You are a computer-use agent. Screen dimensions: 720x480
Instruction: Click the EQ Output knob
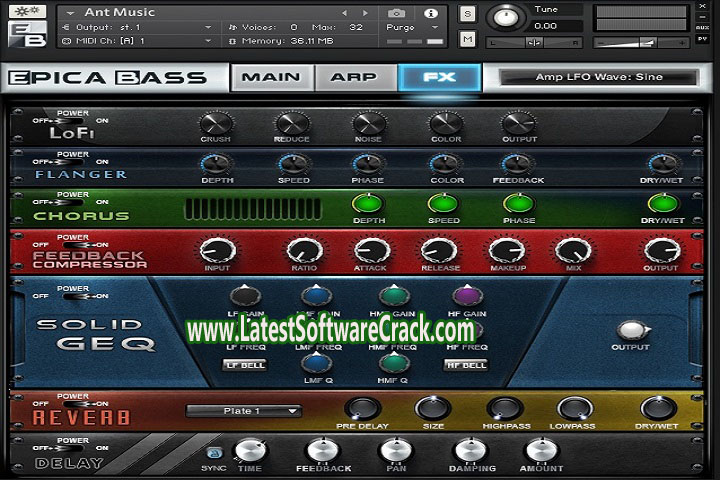click(631, 330)
